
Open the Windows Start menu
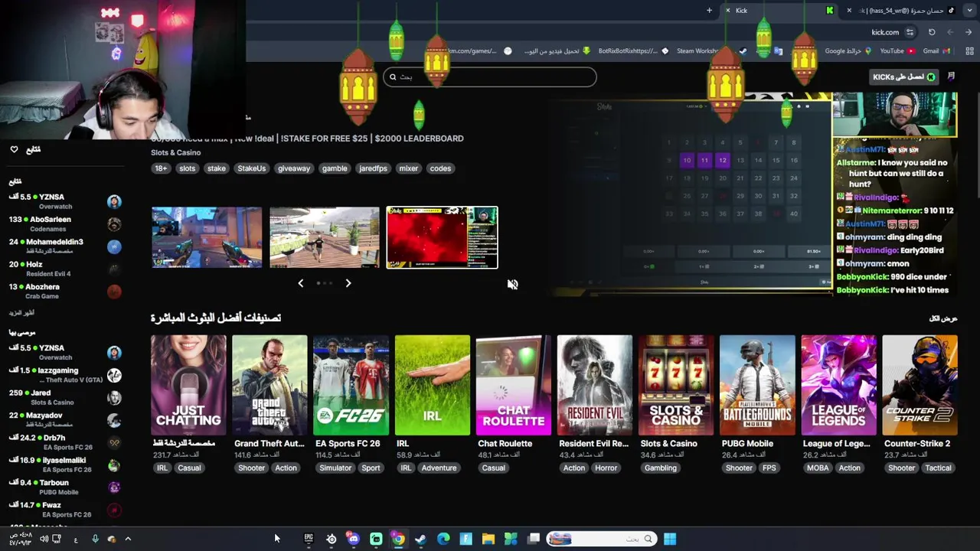click(670, 539)
